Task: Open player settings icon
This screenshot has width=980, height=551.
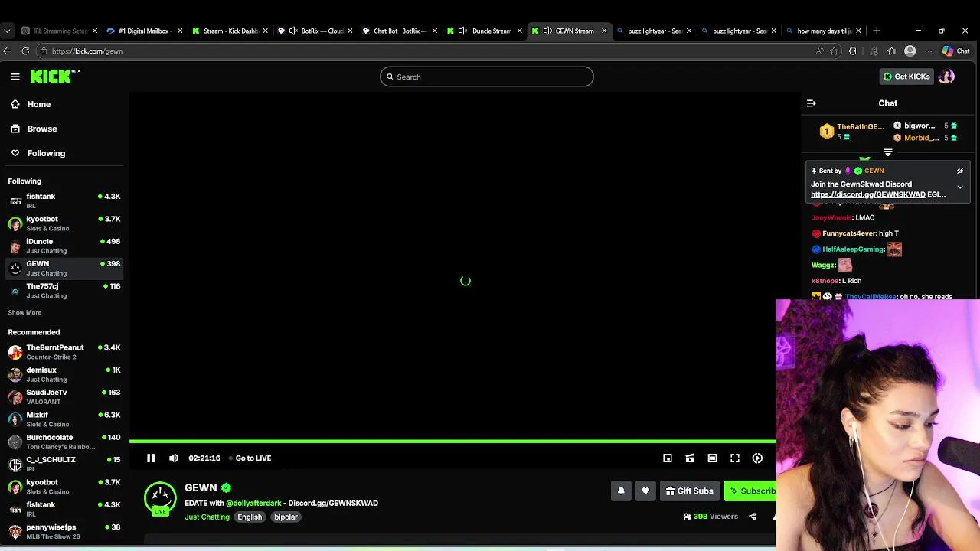Action: click(x=757, y=458)
